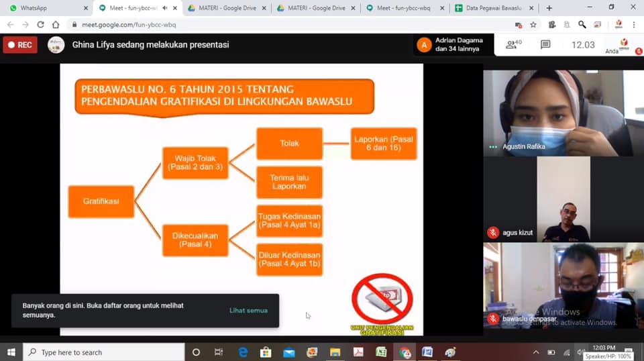Viewport: 644px width, 361px height.
Task: Reload the Meet page
Action: point(40,25)
